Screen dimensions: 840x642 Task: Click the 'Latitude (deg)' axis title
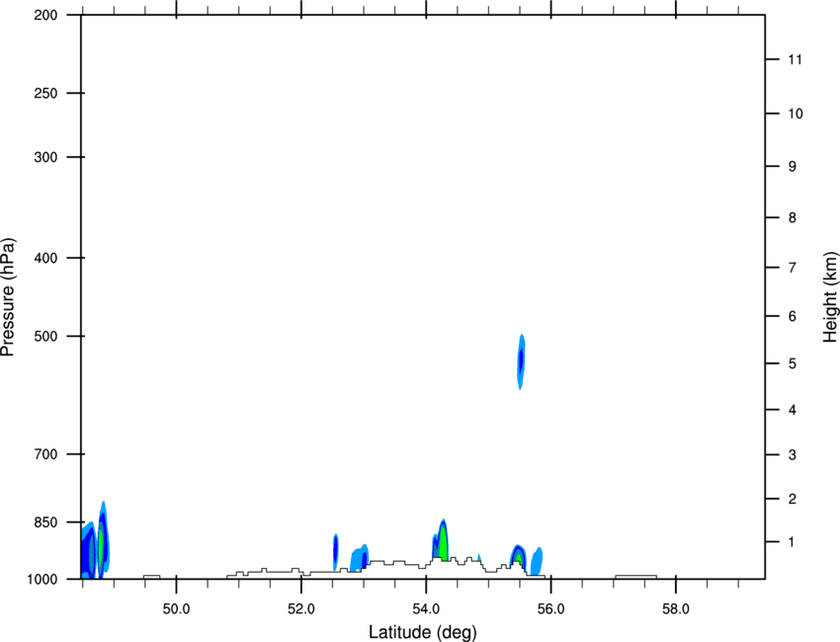(x=422, y=632)
